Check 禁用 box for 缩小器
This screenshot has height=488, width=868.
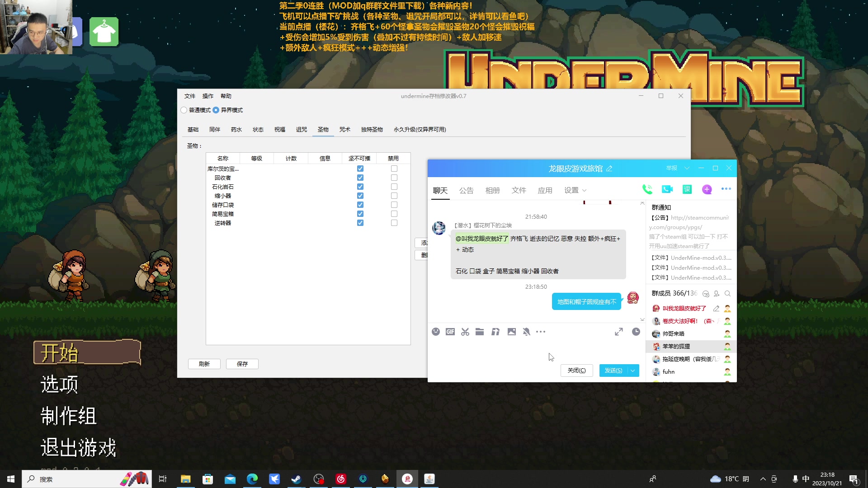click(x=394, y=196)
